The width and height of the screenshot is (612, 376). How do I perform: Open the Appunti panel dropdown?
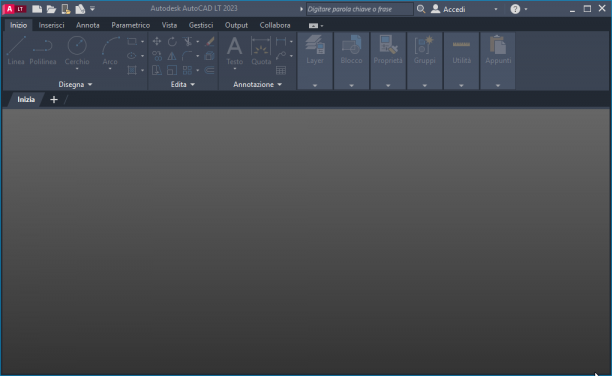click(x=498, y=85)
